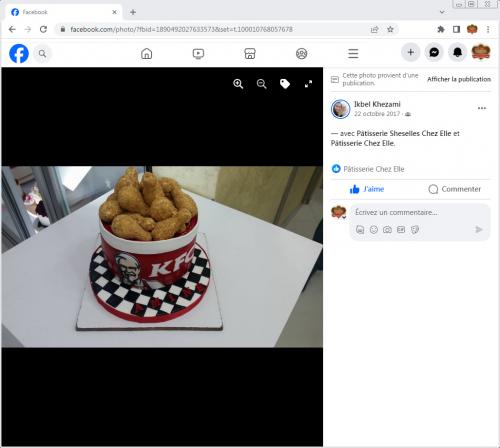Open the hamburger menu icon

(x=353, y=53)
